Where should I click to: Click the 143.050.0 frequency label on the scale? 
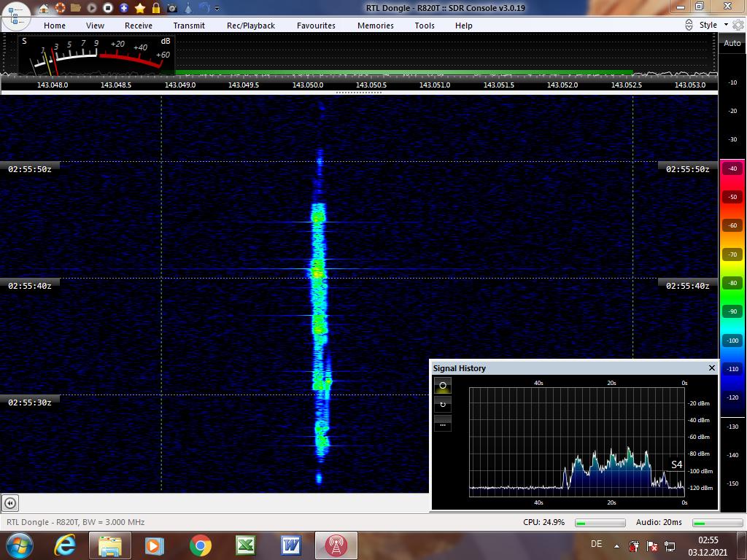tap(308, 85)
